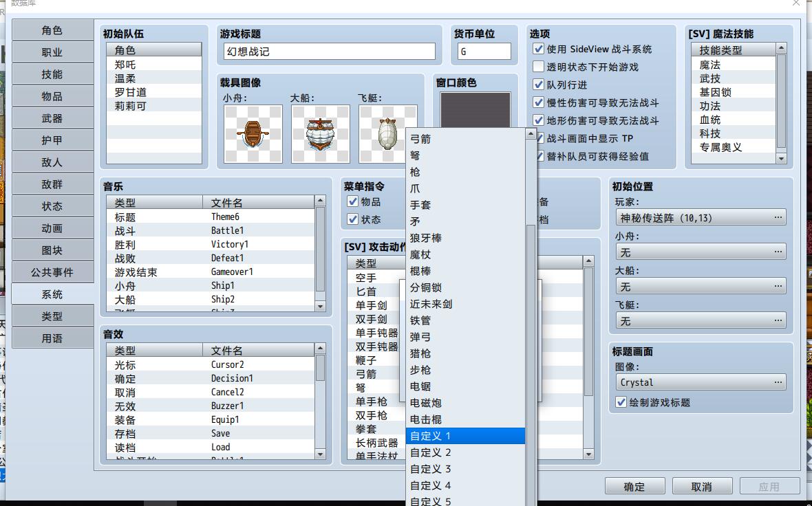
Task: Toggle 绘制游戏标题 checkbox
Action: pyautogui.click(x=621, y=402)
